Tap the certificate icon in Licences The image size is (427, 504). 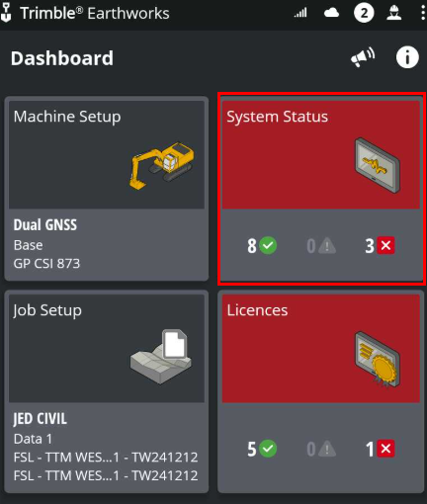pos(378,359)
